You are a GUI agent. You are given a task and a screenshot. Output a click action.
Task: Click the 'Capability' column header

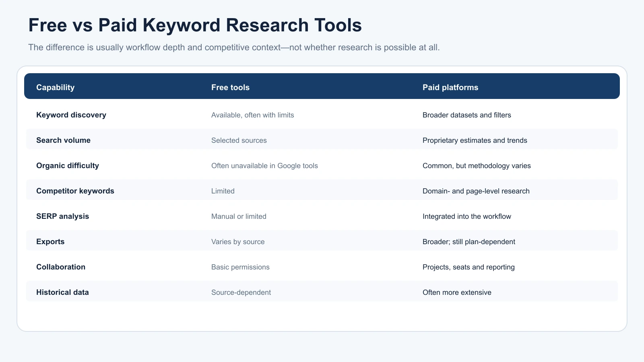[x=55, y=87]
